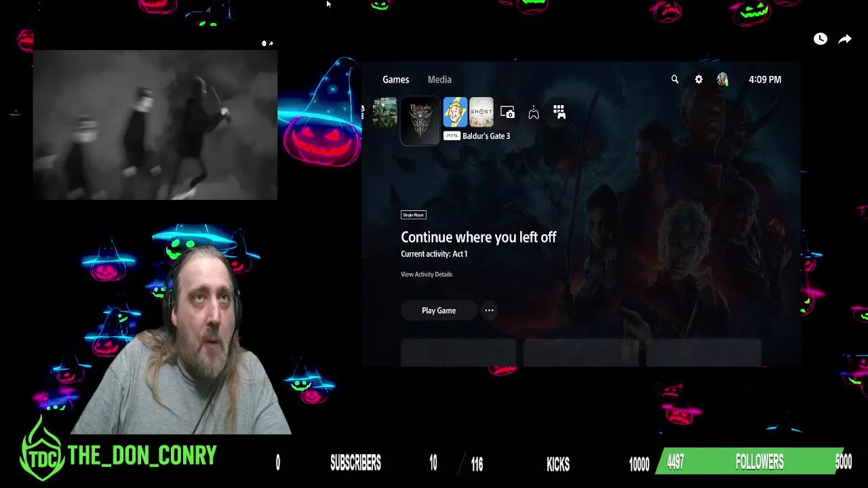Click the Baldur's Gate 3 title label
The height and width of the screenshot is (488, 868).
[x=486, y=136]
